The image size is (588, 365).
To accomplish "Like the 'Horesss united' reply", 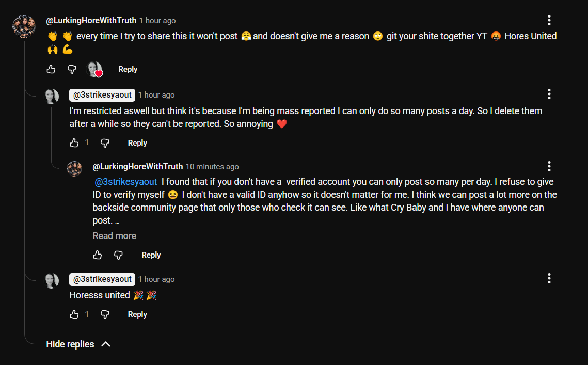I will [x=74, y=314].
